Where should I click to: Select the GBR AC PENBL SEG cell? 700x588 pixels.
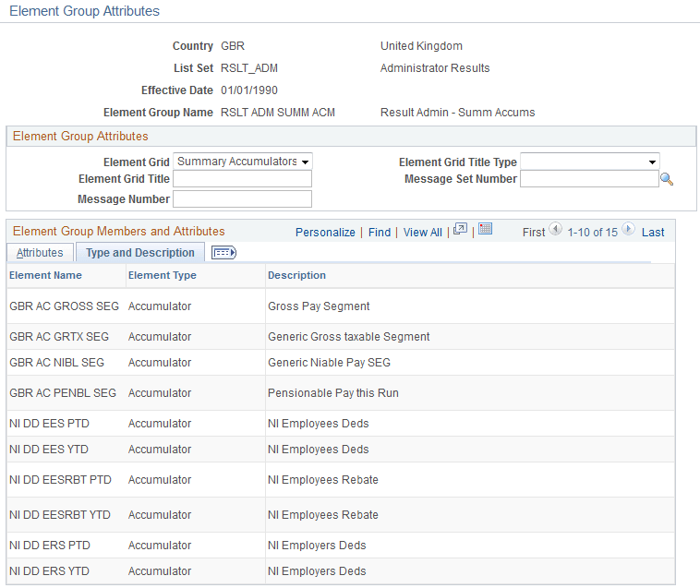(x=63, y=392)
